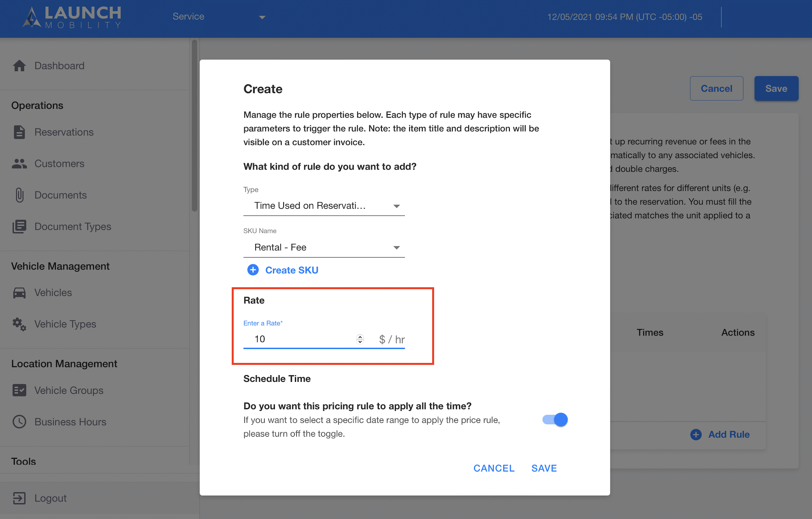Viewport: 812px width, 519px height.
Task: Click the Times column header
Action: pyautogui.click(x=650, y=332)
